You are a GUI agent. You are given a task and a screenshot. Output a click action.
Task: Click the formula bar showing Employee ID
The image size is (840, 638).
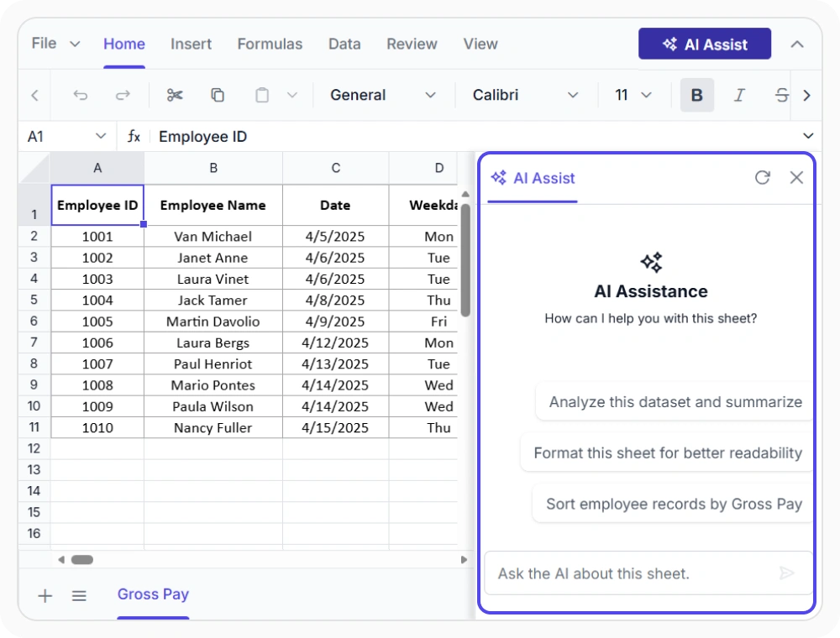point(477,137)
